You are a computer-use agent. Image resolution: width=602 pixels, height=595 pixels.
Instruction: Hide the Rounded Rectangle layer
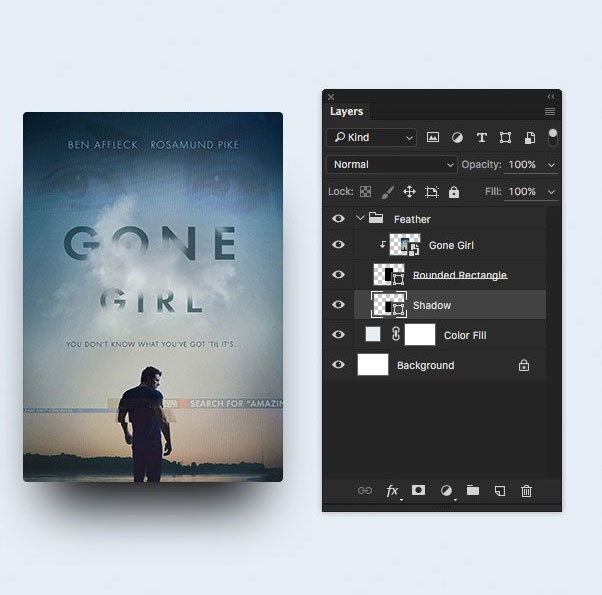(x=338, y=274)
